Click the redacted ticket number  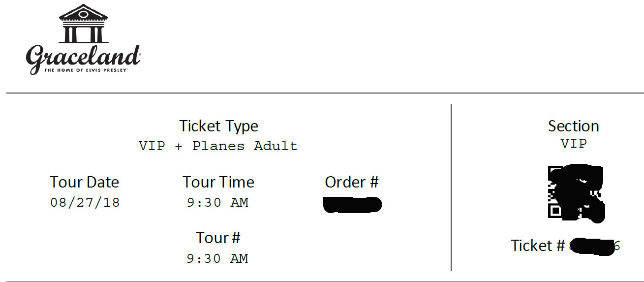point(594,246)
